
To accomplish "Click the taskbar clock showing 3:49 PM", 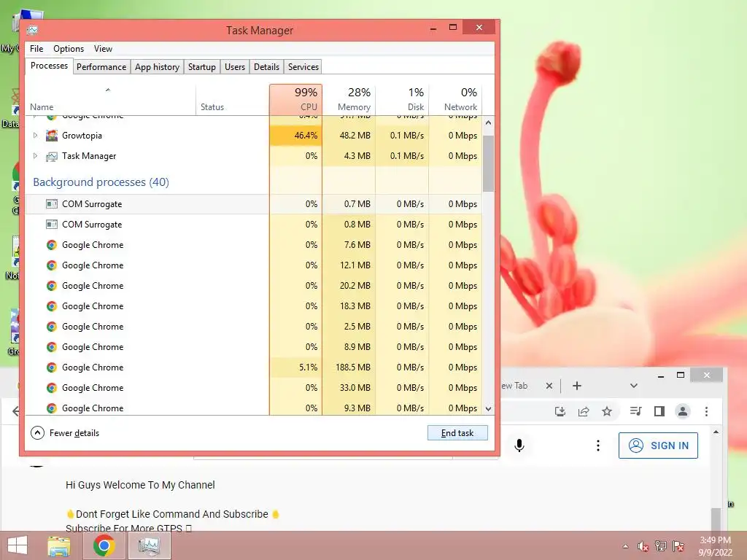I will click(x=715, y=545).
